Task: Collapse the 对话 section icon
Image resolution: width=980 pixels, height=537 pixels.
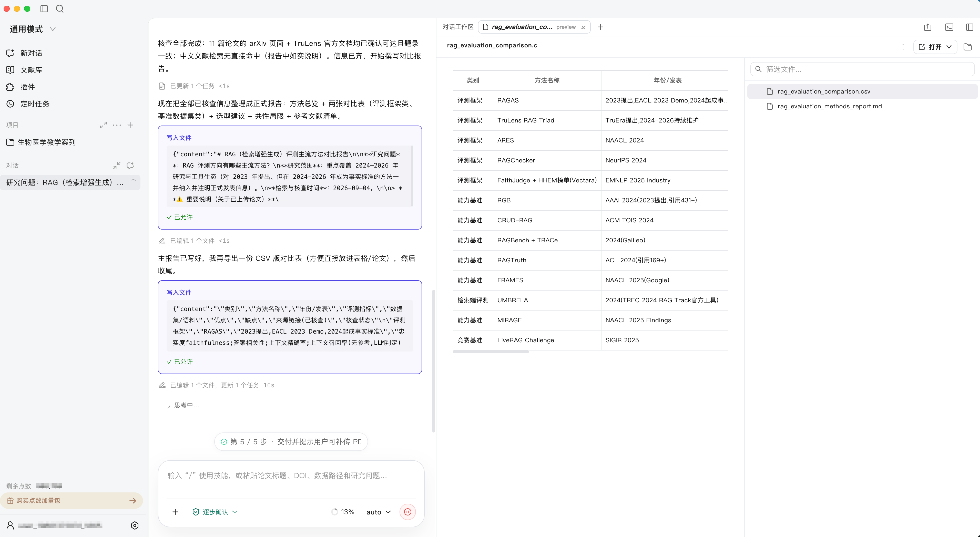Action: (117, 166)
